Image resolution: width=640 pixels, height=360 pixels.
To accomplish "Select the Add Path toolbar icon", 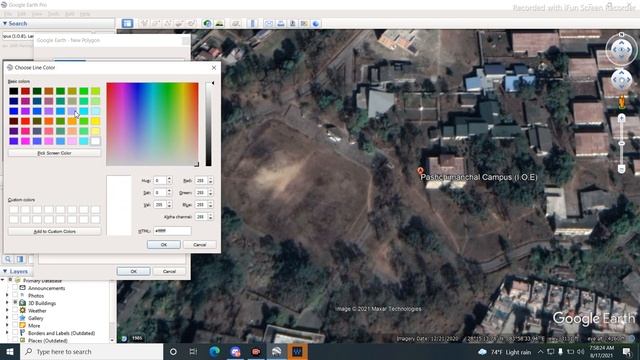I will tap(168, 23).
